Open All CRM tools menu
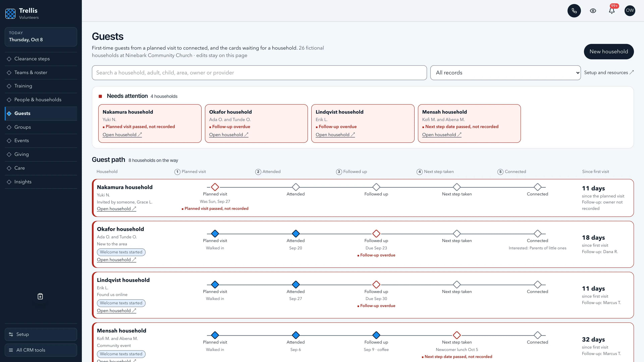 [x=41, y=350]
